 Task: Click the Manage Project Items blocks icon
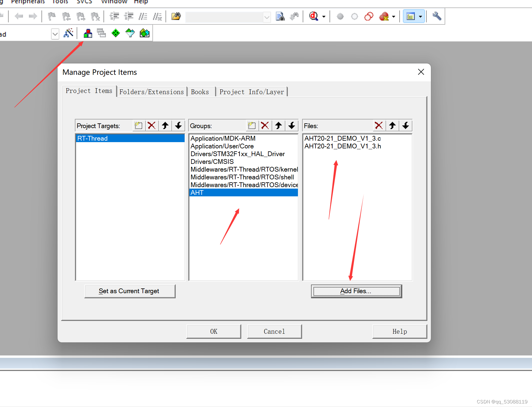[88, 33]
